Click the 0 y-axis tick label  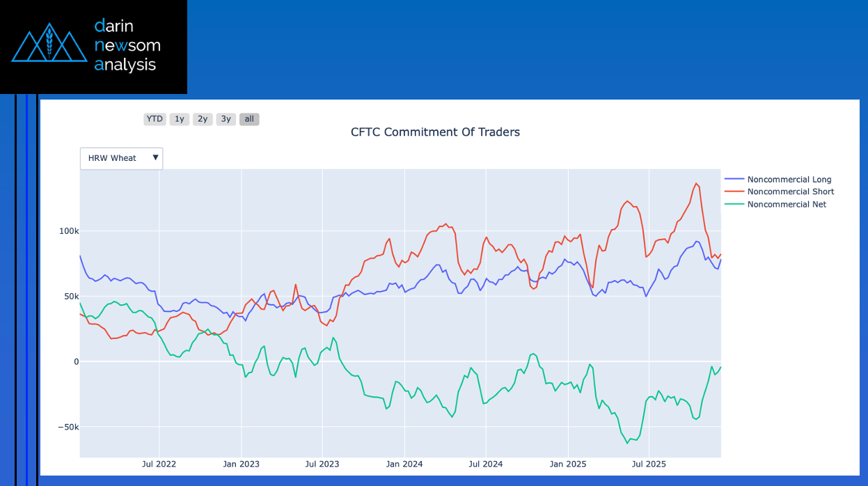(76, 361)
